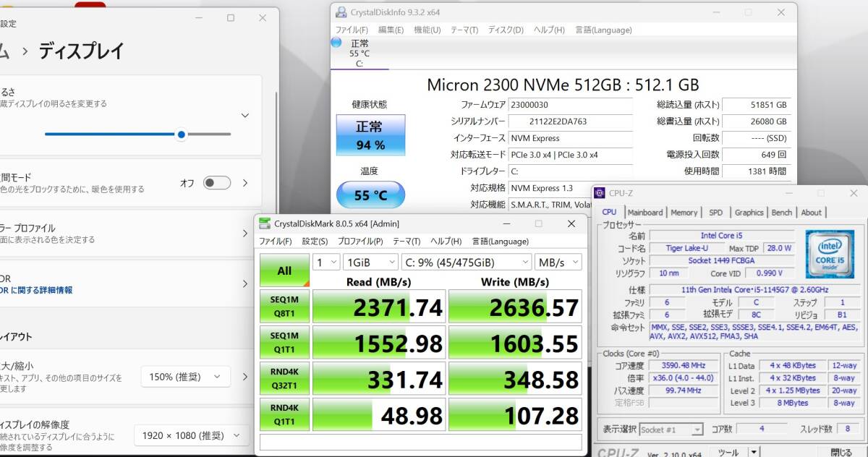
Task: Open ファイル(F) menu in CrystalDiskInfo
Action: pyautogui.click(x=352, y=30)
